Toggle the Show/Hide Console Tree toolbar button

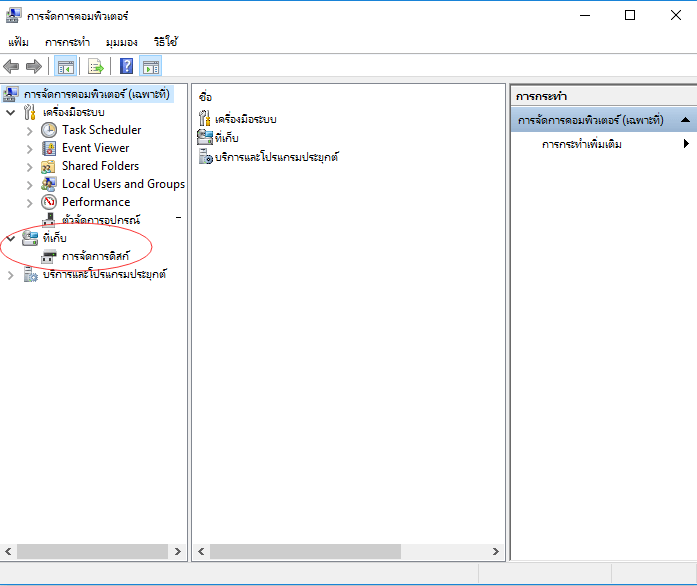pyautogui.click(x=65, y=67)
